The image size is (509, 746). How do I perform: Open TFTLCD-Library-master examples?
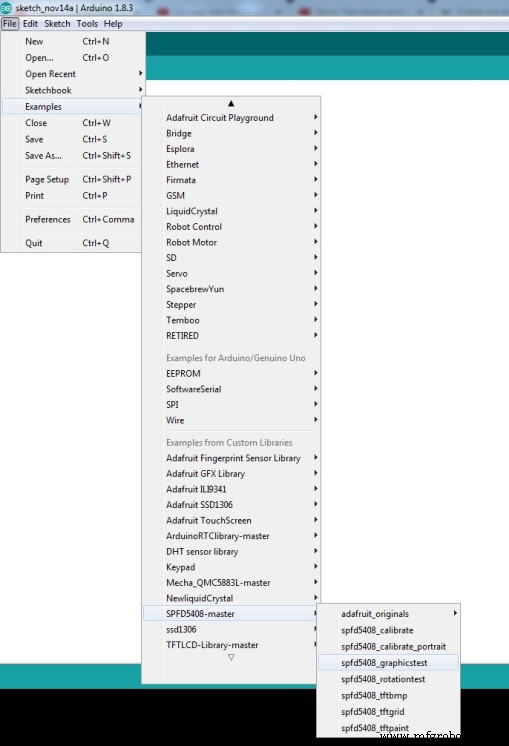tap(231, 645)
